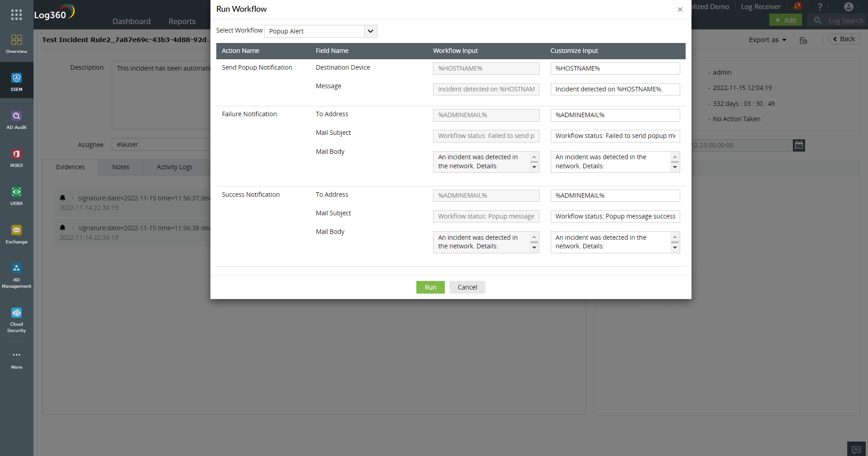Viewport: 868px width, 456px height.
Task: Open the UEBA module
Action: click(x=16, y=196)
